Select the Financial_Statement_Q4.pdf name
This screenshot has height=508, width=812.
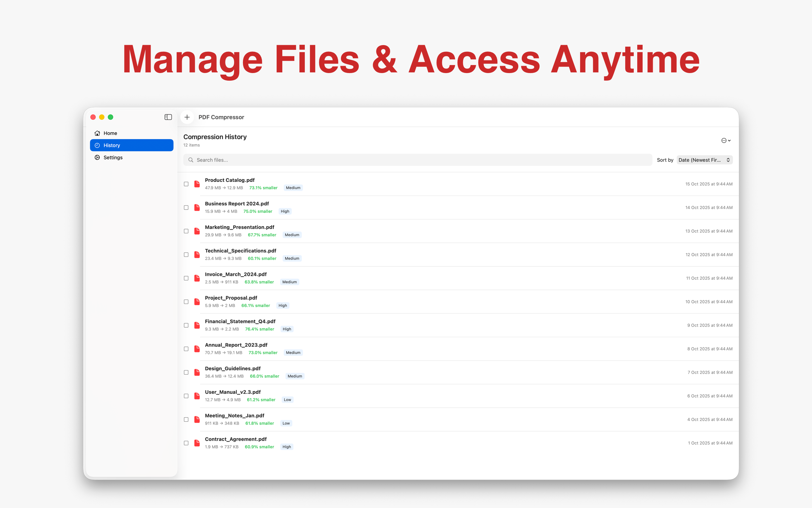click(240, 321)
